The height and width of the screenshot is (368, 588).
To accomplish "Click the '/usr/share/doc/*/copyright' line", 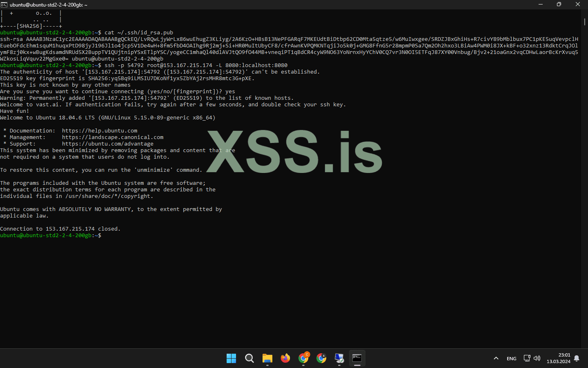I will (x=77, y=196).
